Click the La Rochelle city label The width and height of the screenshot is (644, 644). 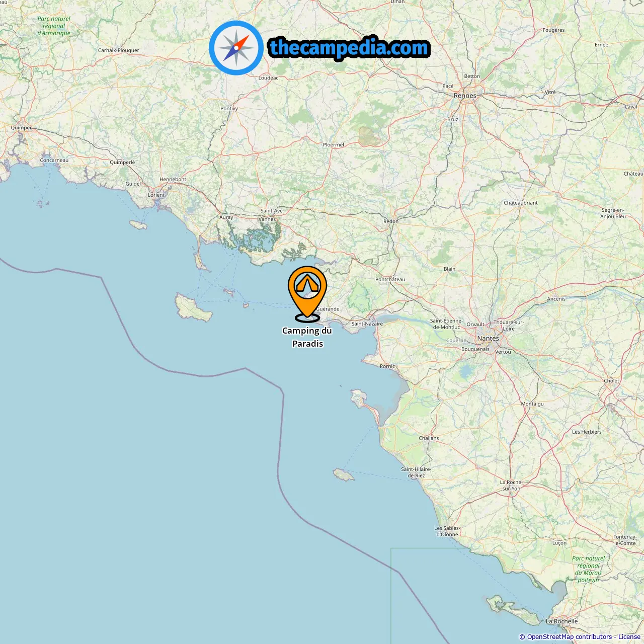(x=561, y=621)
